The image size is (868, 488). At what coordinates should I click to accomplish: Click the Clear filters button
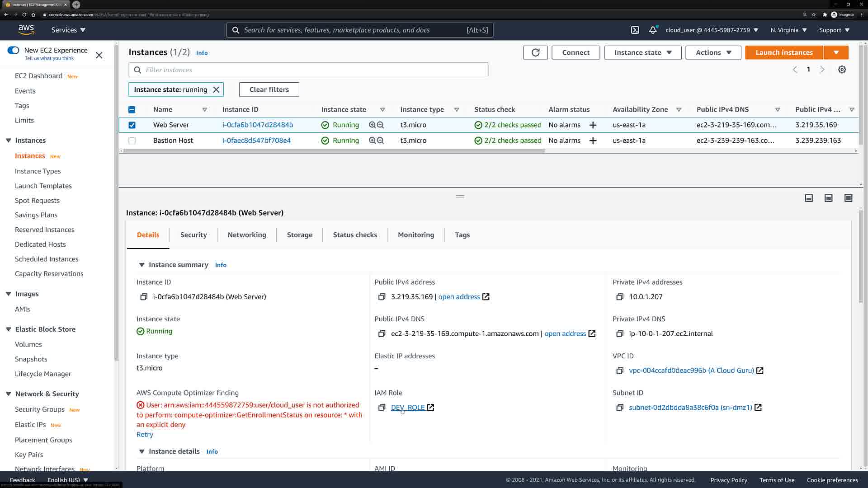(x=269, y=89)
